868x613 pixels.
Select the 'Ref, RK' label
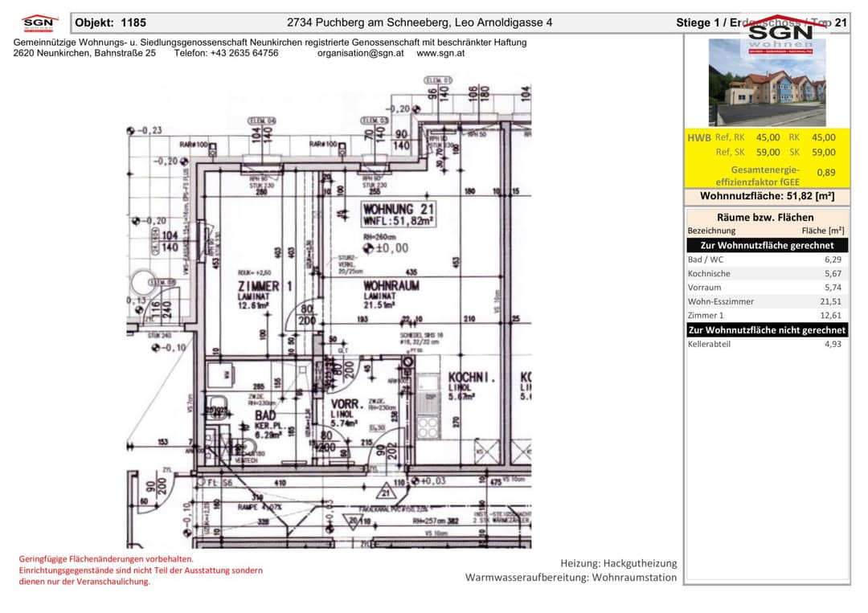[730, 137]
